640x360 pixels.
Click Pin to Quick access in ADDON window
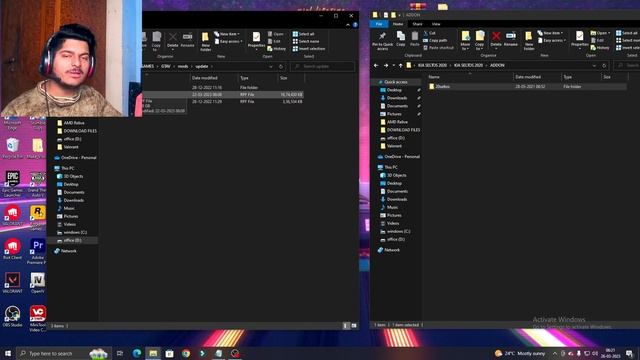pos(382,40)
